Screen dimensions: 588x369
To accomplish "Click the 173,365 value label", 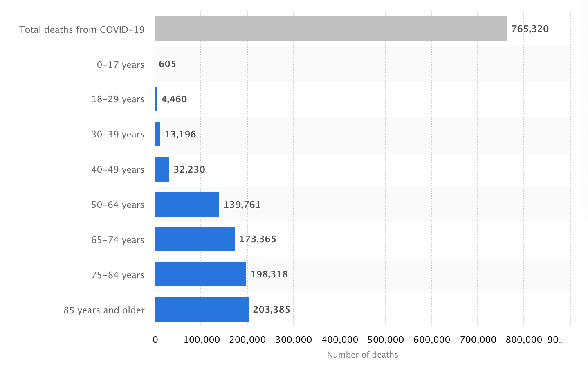I will tap(258, 239).
